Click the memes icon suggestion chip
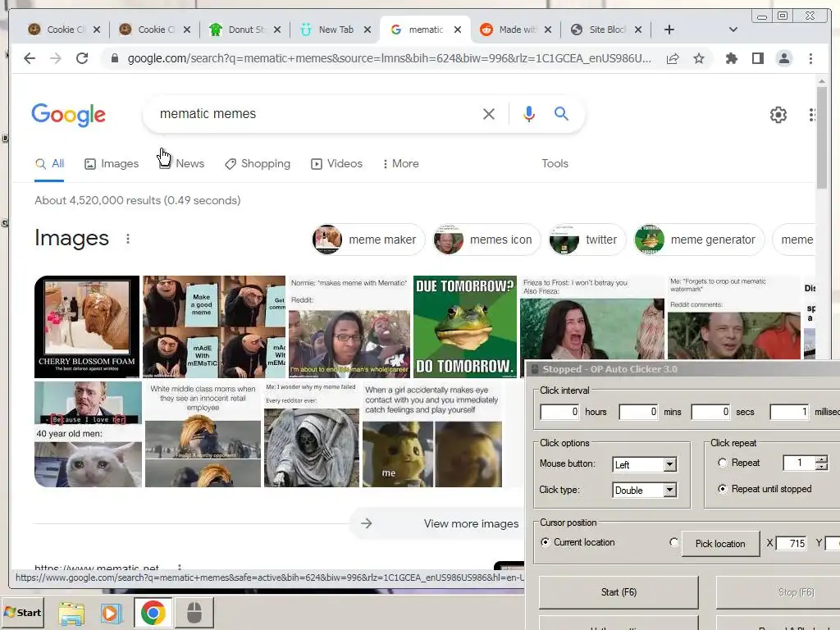The height and width of the screenshot is (630, 840). pos(486,240)
